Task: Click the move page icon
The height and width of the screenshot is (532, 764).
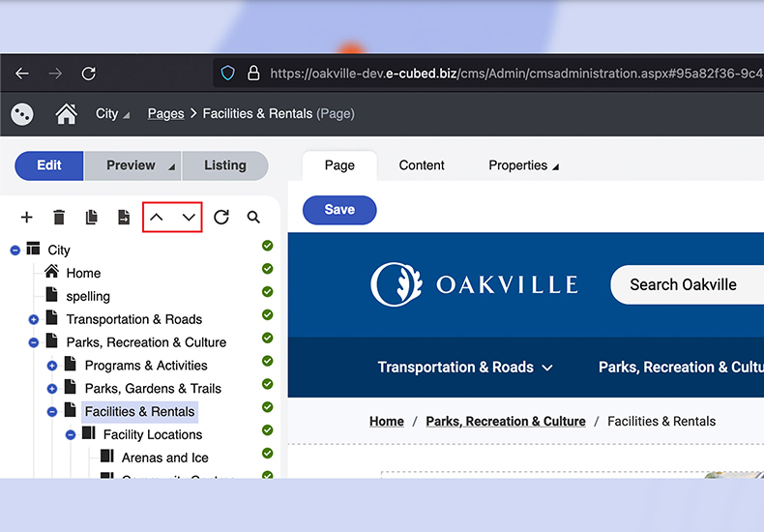Action: [x=124, y=218]
